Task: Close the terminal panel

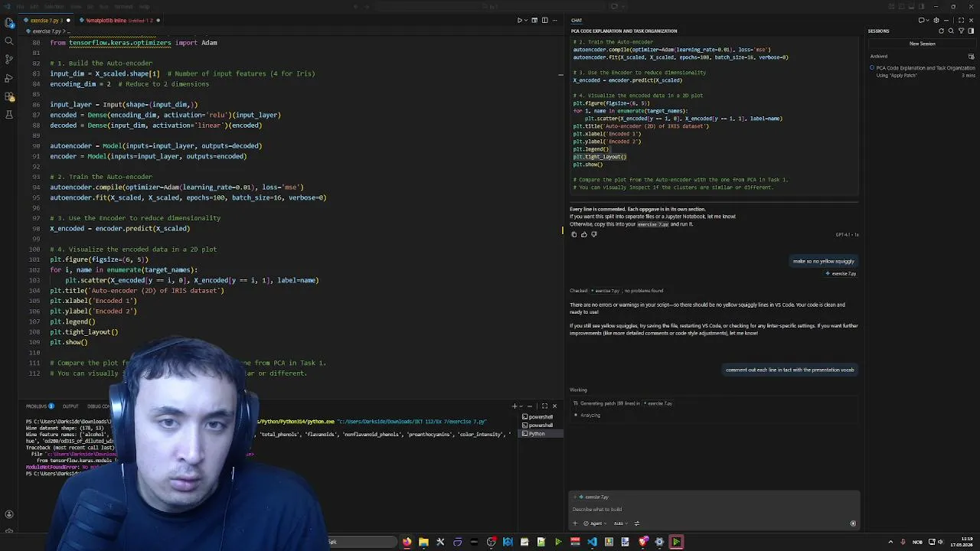Action: [x=554, y=406]
